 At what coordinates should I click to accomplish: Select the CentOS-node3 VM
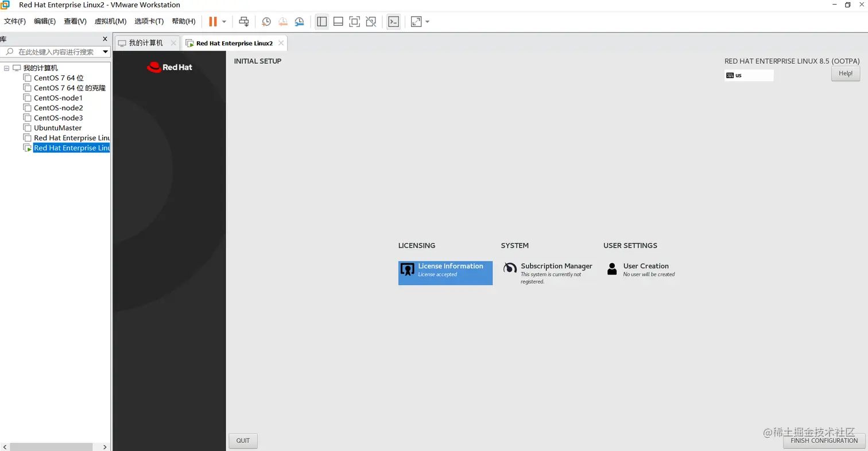point(58,118)
